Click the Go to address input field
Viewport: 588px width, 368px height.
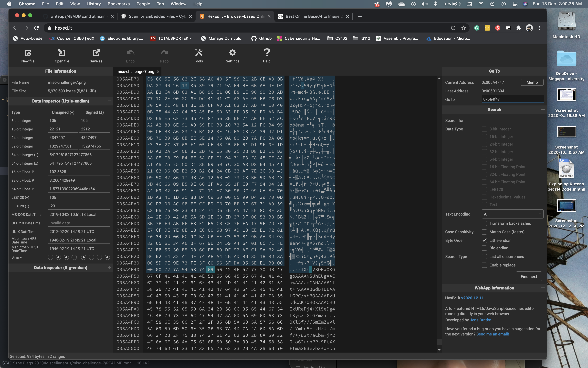click(x=512, y=99)
